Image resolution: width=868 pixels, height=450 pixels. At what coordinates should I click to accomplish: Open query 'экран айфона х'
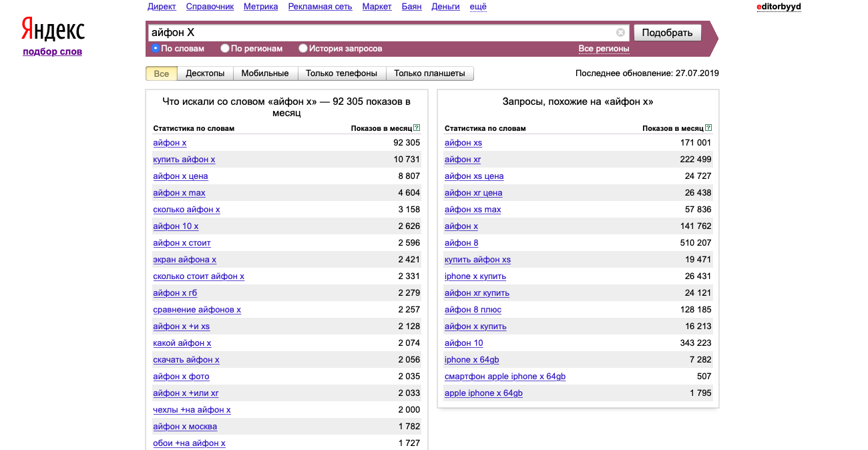click(x=185, y=260)
